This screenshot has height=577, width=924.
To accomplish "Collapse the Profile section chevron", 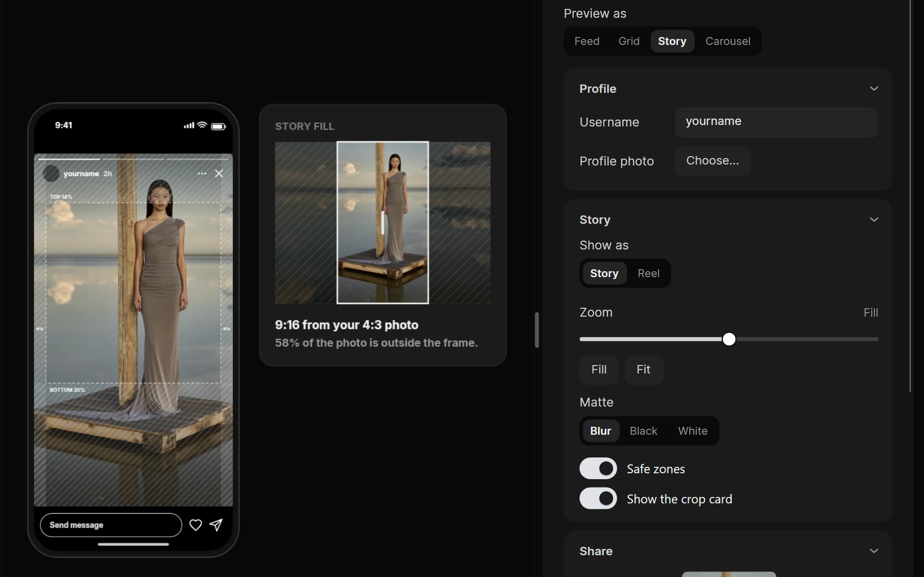I will tap(874, 88).
